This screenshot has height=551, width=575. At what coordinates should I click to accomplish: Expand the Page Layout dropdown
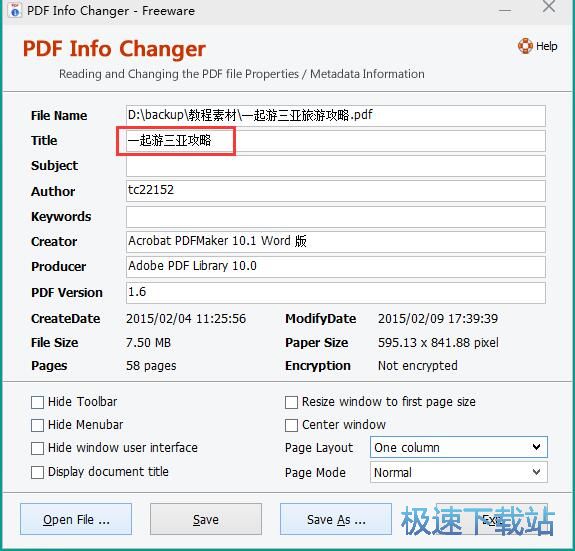[x=459, y=447]
